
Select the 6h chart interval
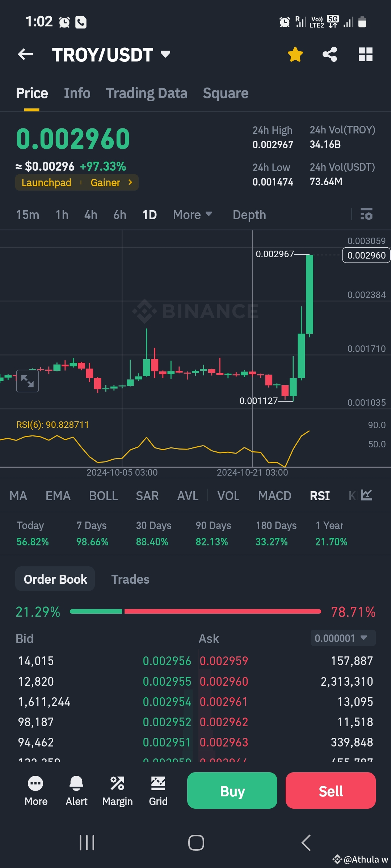click(x=120, y=215)
